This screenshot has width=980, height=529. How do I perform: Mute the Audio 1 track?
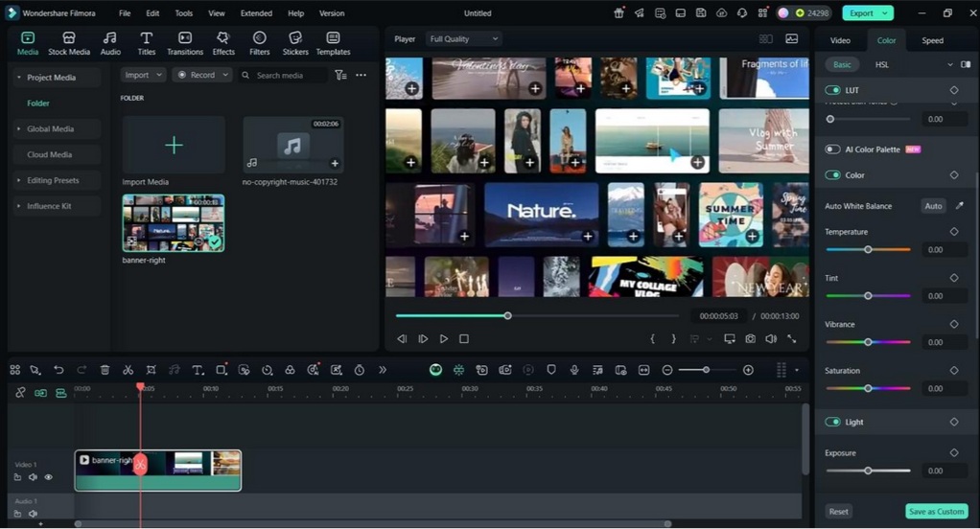[x=34, y=514]
